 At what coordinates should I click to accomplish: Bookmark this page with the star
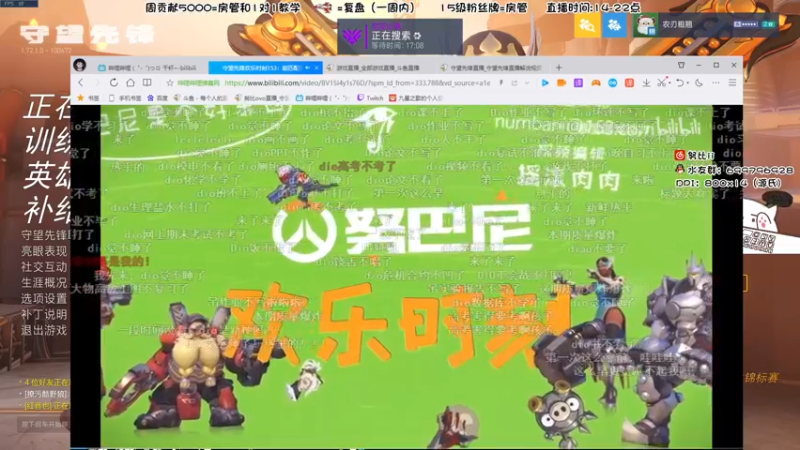click(x=170, y=83)
